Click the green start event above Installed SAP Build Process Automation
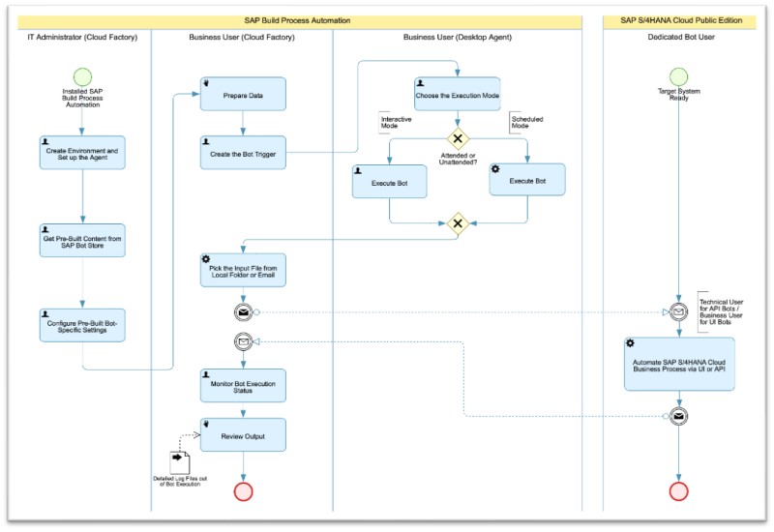This screenshot has height=532, width=774. click(82, 75)
